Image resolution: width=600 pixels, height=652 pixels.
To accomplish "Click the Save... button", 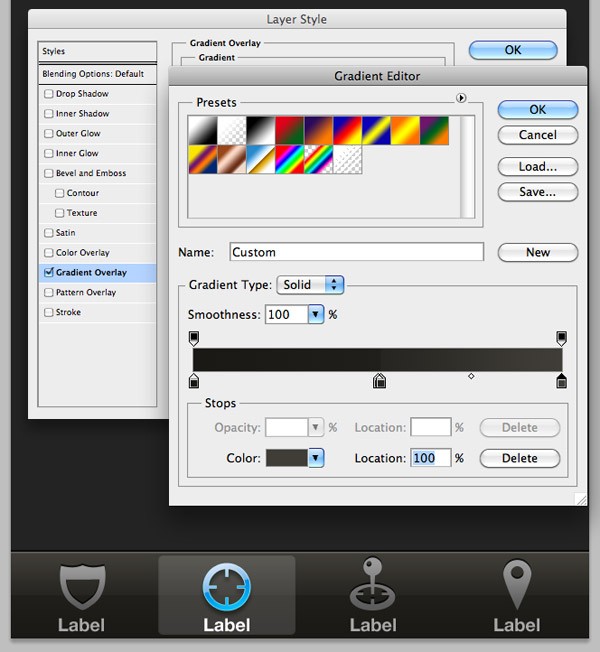I will [x=538, y=192].
